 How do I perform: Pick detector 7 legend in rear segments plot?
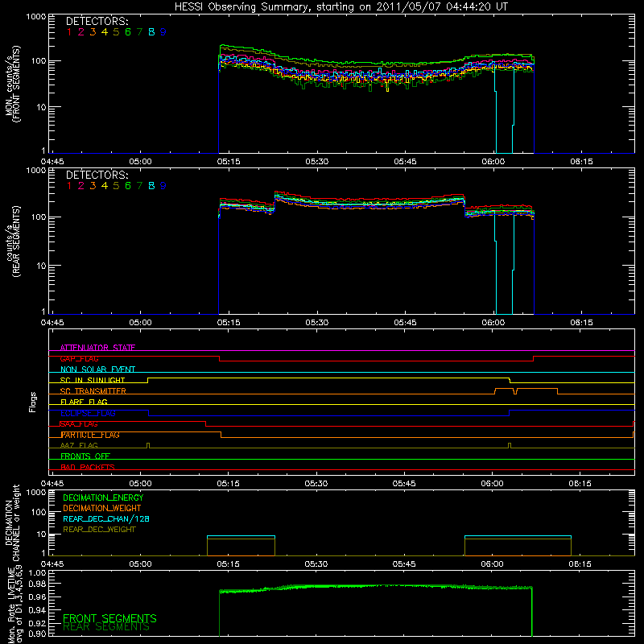[139, 186]
